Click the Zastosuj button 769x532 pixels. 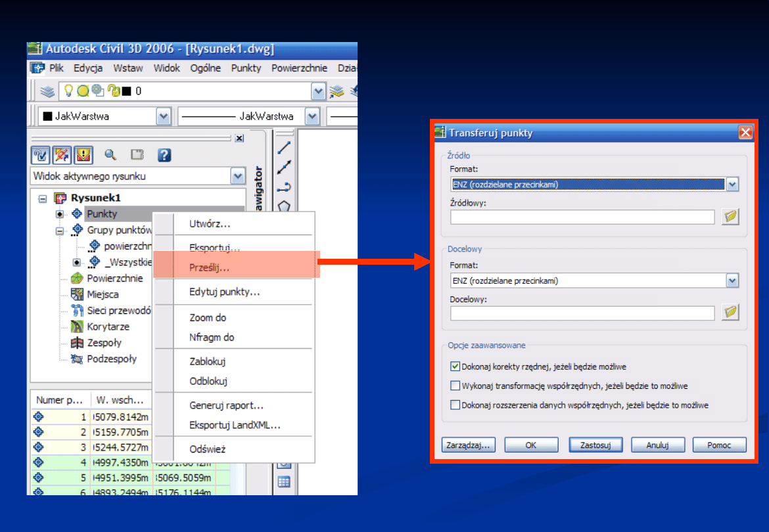596,445
